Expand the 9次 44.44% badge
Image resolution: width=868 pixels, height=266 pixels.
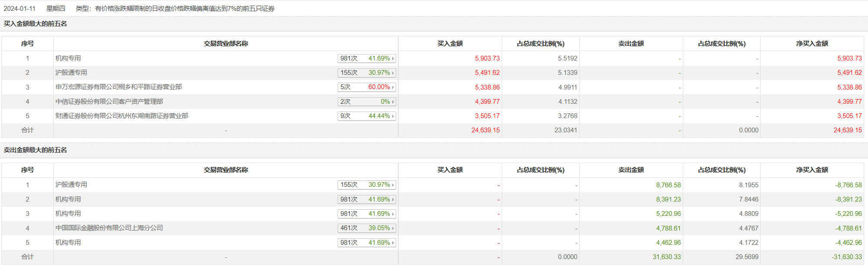click(x=366, y=116)
